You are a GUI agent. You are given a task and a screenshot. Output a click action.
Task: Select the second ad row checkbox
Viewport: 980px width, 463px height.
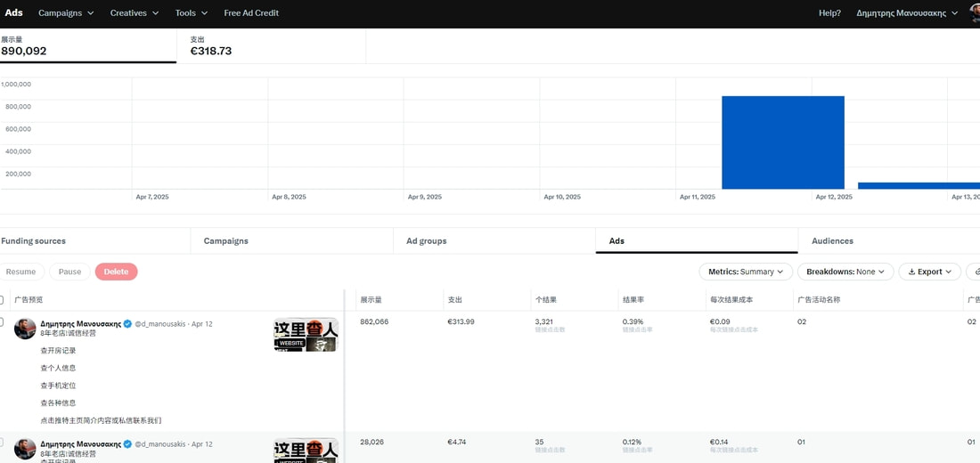coord(2,442)
